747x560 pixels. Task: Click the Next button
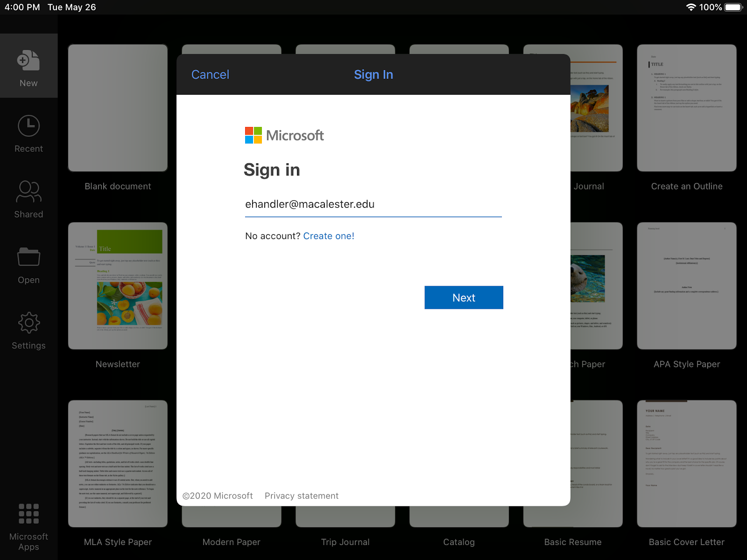click(x=464, y=298)
